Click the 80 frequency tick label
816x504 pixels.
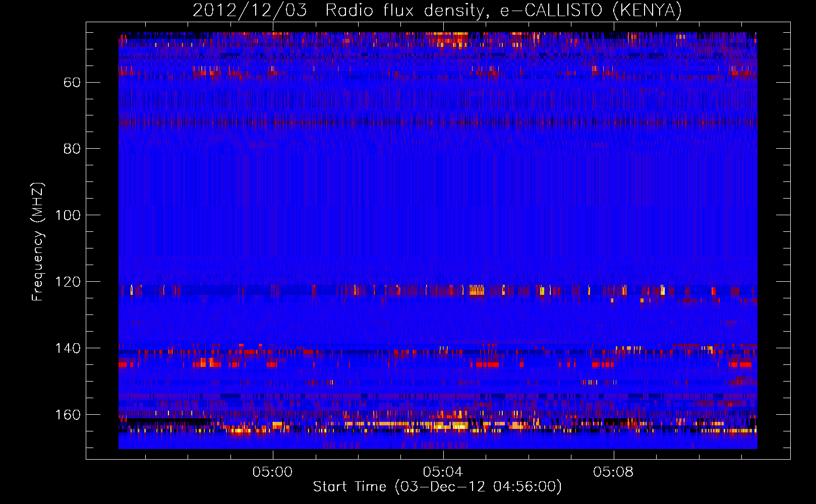point(72,149)
